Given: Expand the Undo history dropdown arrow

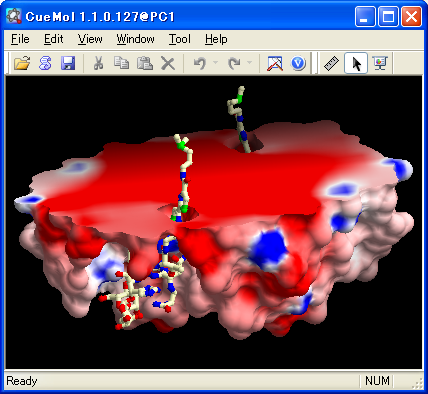Looking at the screenshot, I should click(x=215, y=62).
